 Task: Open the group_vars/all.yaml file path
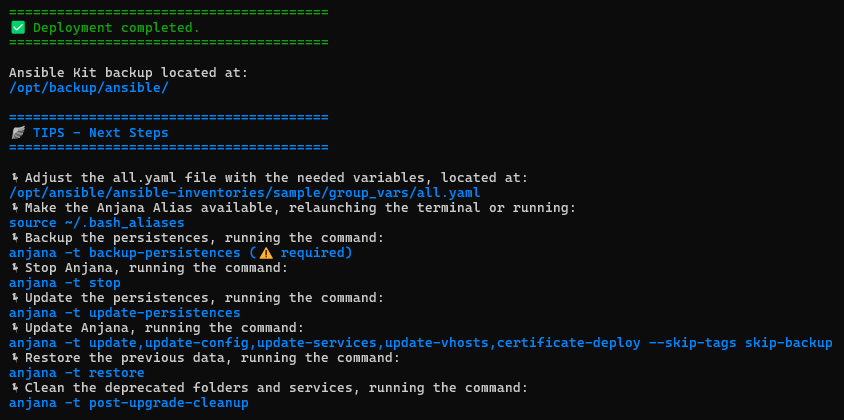point(244,193)
